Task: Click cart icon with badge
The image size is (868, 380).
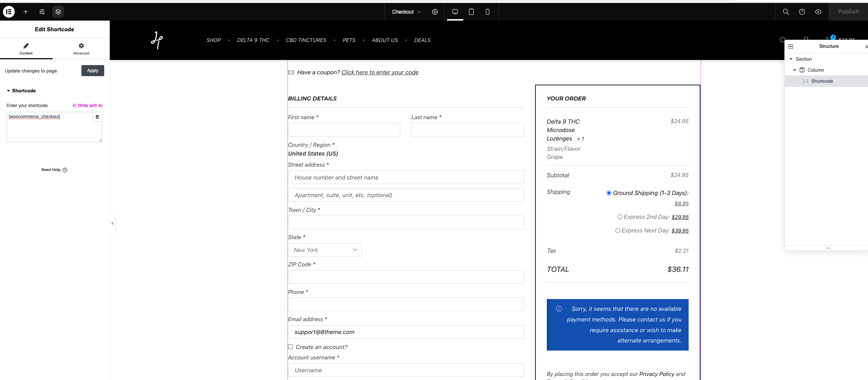Action: pos(829,38)
